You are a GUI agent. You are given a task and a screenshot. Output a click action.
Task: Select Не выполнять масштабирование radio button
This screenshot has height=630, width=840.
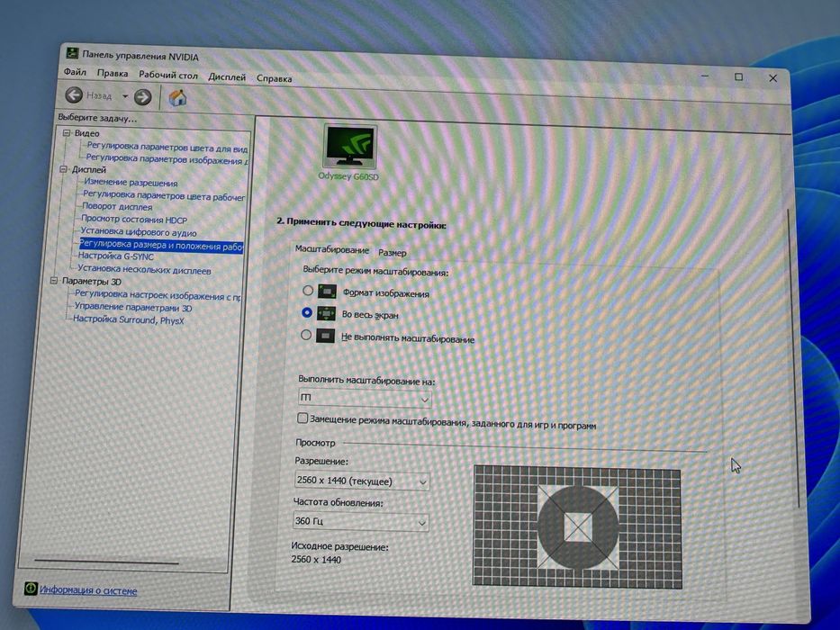tap(306, 335)
